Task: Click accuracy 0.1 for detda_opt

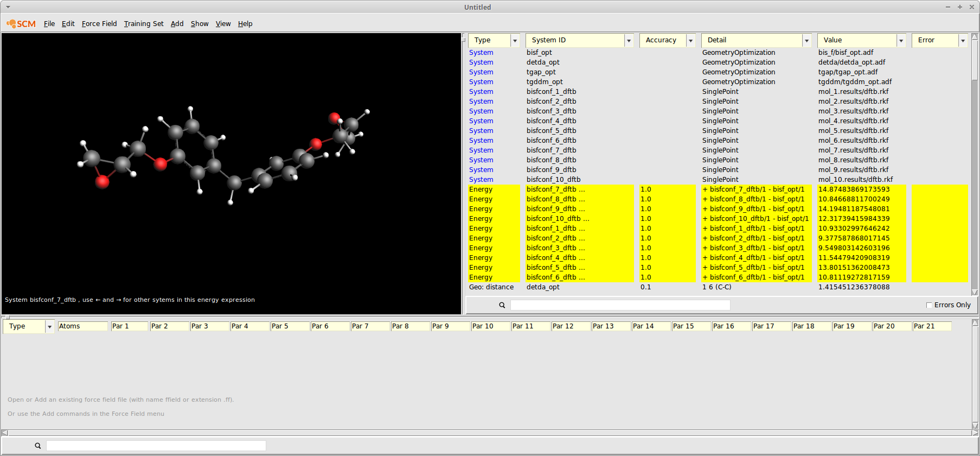Action: (x=645, y=287)
